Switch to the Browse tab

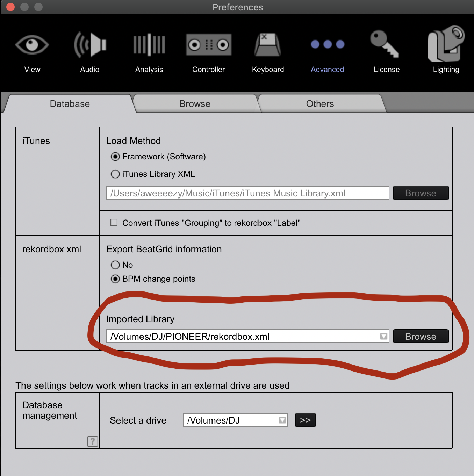(195, 104)
